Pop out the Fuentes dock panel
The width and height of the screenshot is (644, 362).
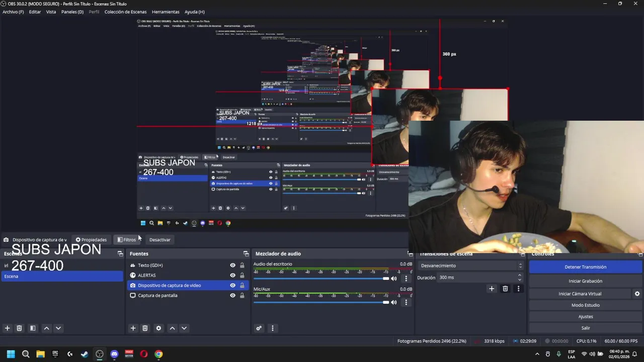click(x=246, y=254)
